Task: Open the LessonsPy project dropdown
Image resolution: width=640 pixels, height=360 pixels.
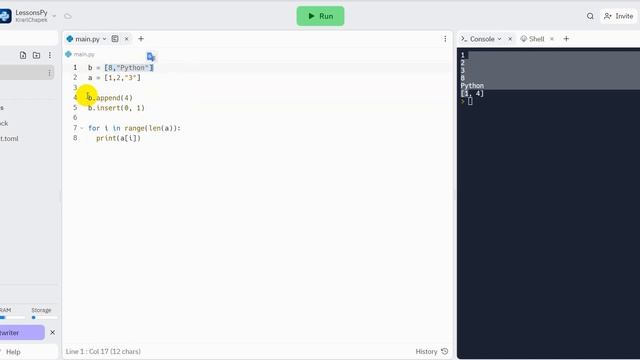Action: [54, 16]
